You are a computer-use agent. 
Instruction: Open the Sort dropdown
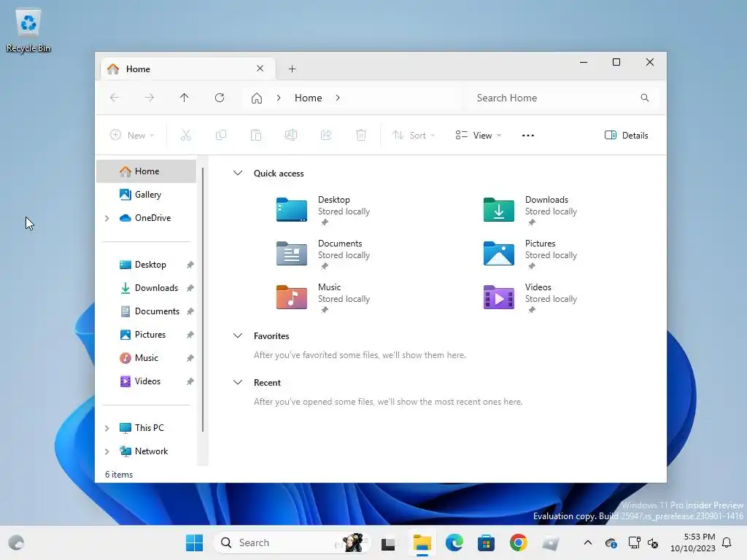(413, 135)
